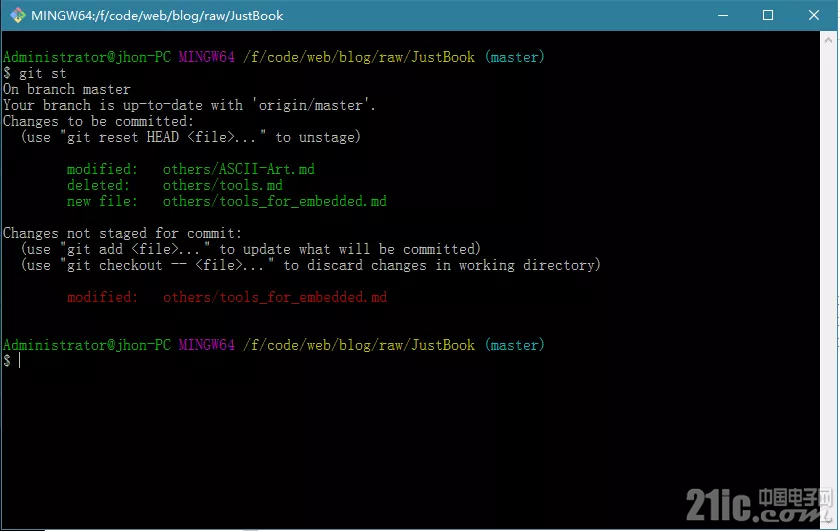Click the empty command prompt cursor line

[x=12, y=361]
